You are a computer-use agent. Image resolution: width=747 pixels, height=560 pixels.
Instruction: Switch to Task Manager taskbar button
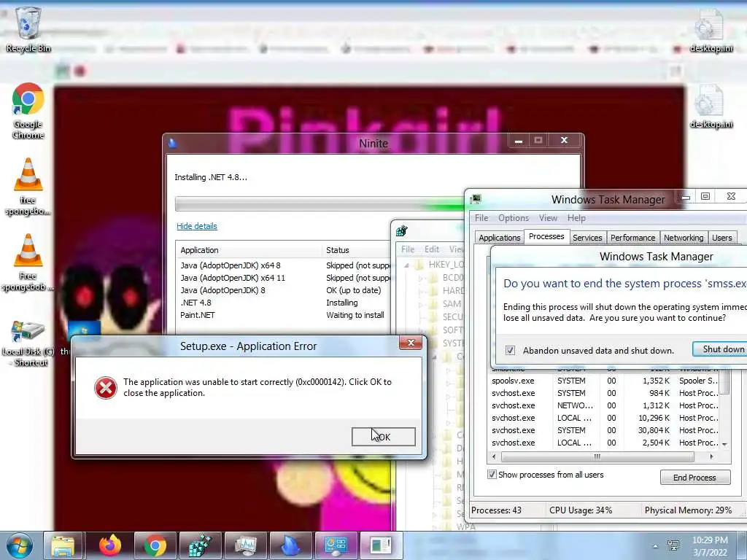click(x=246, y=545)
